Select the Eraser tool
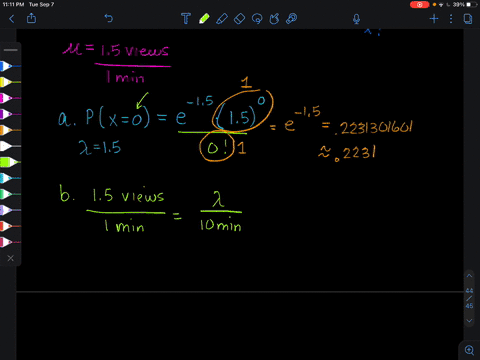480x360 pixels. [x=239, y=19]
